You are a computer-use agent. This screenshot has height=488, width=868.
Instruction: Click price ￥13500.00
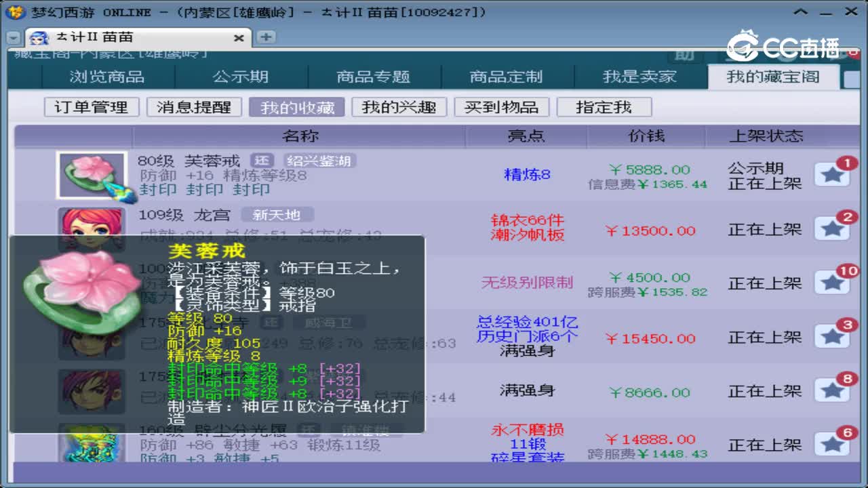coord(650,230)
